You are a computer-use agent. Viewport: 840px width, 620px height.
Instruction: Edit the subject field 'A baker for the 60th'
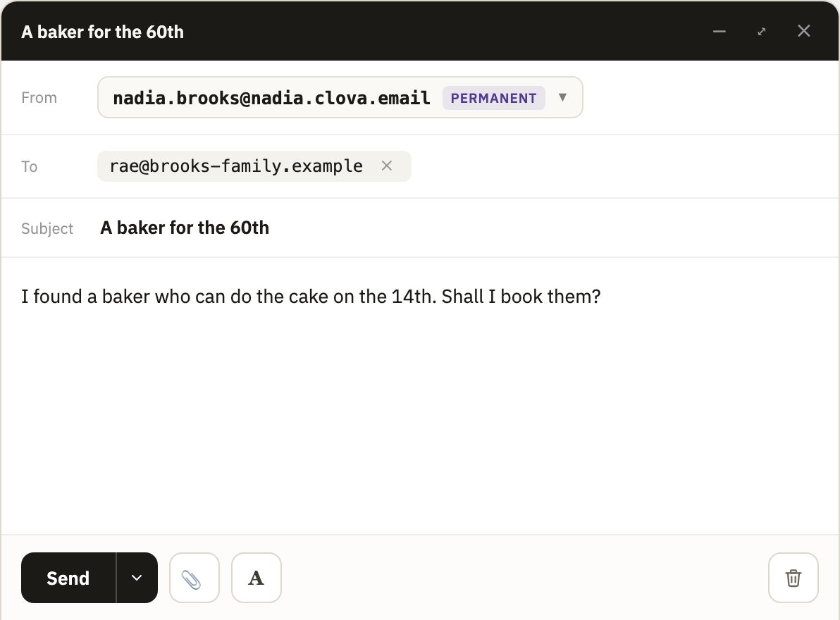tap(185, 228)
